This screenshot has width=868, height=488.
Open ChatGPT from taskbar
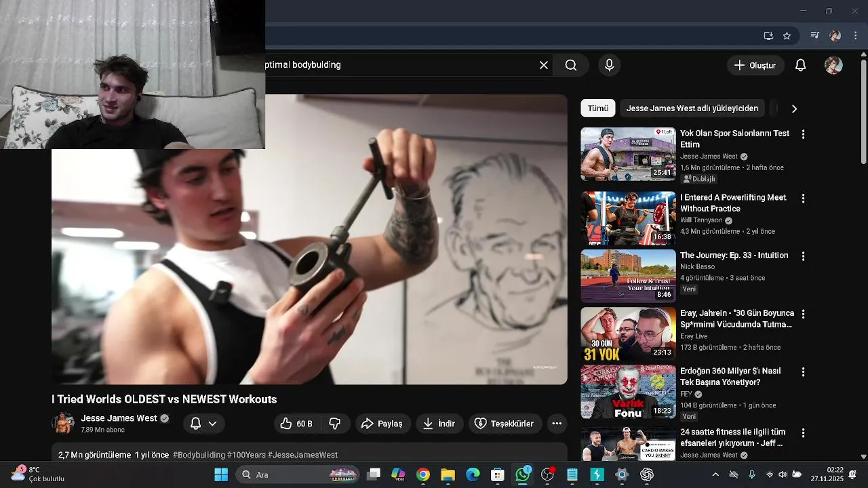point(647,474)
